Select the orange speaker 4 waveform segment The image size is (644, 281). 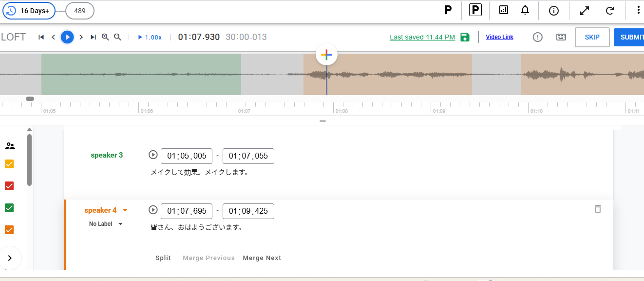388,74
